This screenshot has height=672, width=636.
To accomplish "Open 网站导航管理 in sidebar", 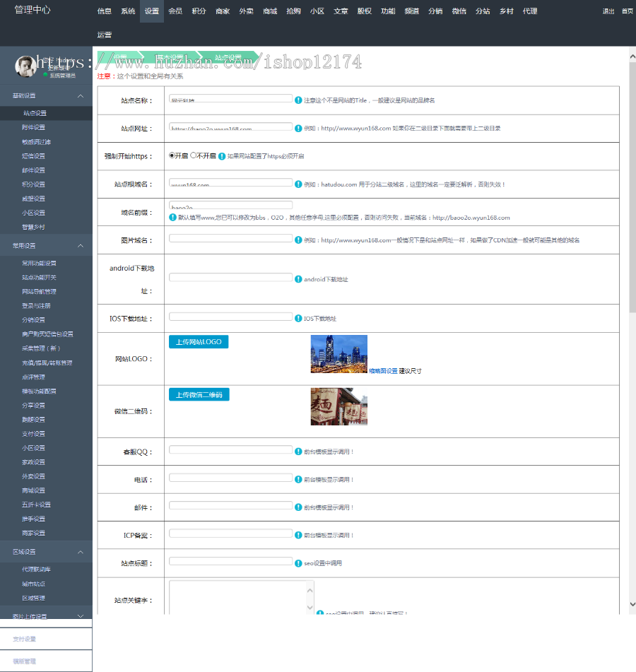I will pyautogui.click(x=39, y=291).
